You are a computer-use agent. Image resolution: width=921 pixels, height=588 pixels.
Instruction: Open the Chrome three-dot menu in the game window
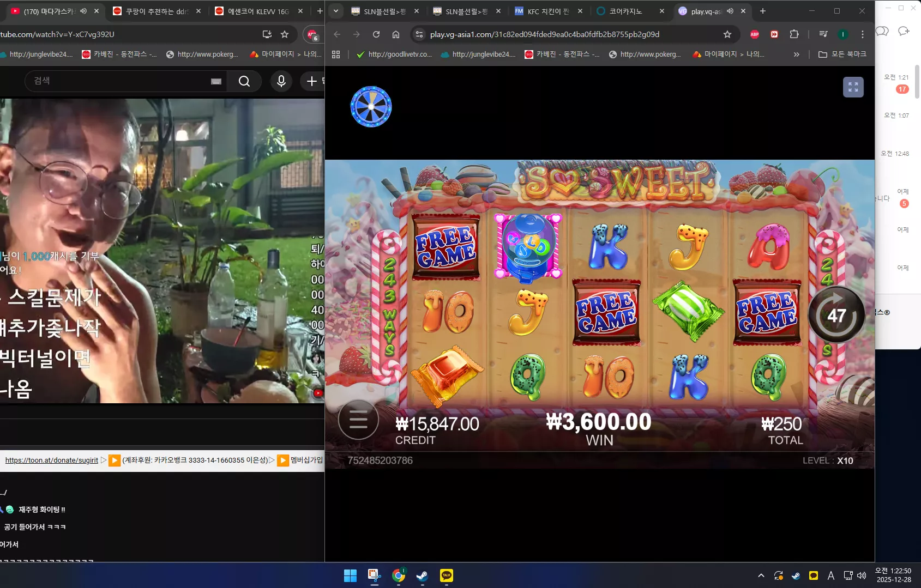pyautogui.click(x=863, y=34)
